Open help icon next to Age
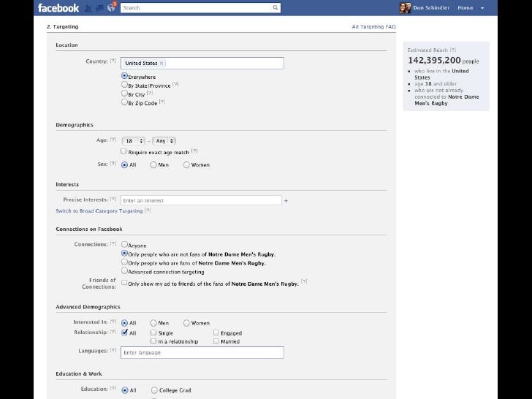This screenshot has width=532, height=399. point(113,140)
